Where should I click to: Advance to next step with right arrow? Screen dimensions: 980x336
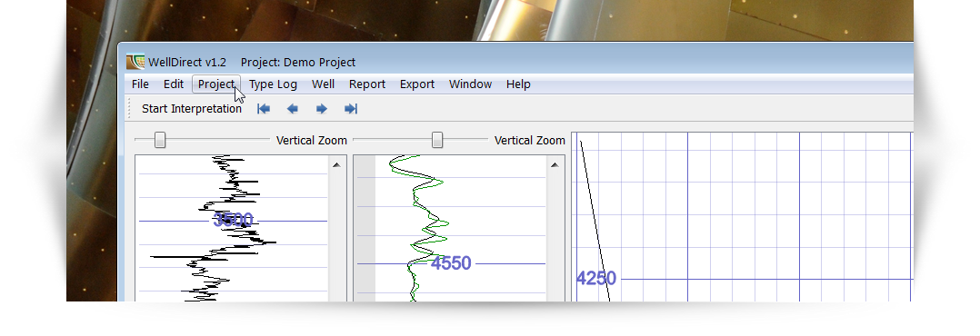(321, 109)
